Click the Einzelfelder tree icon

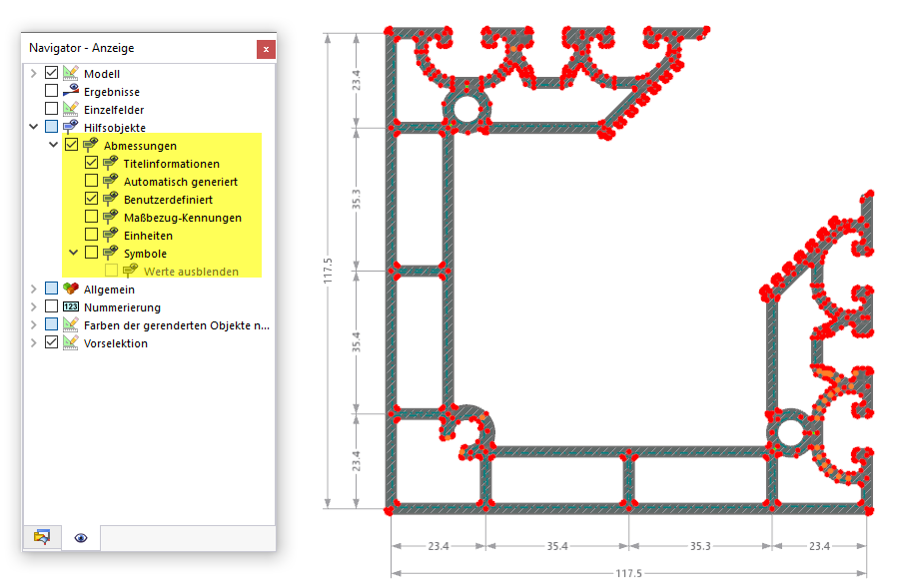point(71,109)
